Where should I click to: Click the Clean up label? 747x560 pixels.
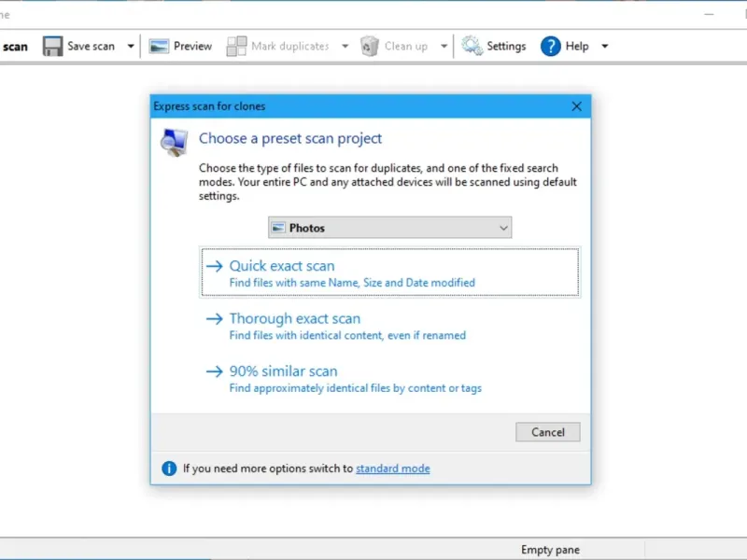point(406,46)
